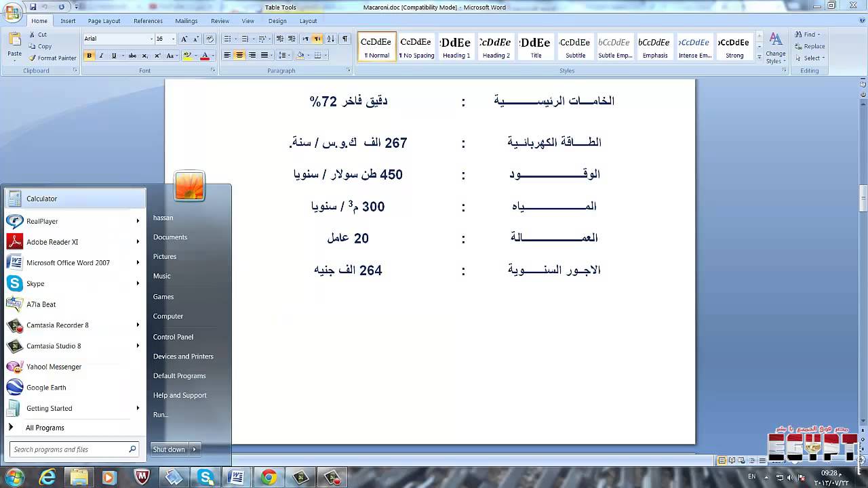This screenshot has height=488, width=868.
Task: Click Align Text Right icon
Action: pyautogui.click(x=252, y=56)
